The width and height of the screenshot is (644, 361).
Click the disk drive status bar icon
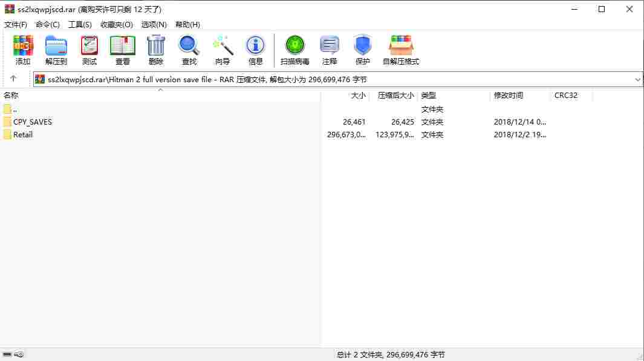click(x=7, y=354)
